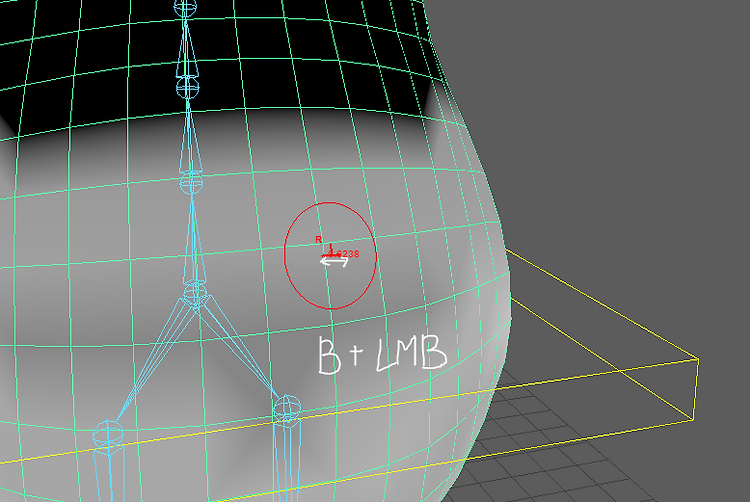Click the red "R" brush radius label

tap(319, 240)
